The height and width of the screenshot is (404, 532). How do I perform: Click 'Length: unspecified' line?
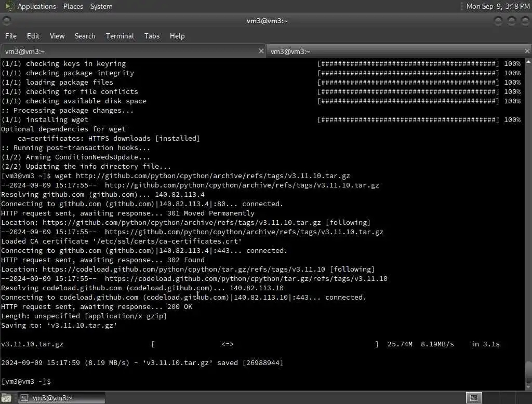click(x=84, y=316)
